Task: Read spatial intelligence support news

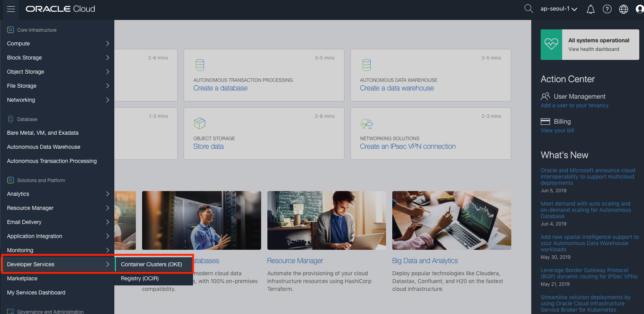Action: (590, 243)
